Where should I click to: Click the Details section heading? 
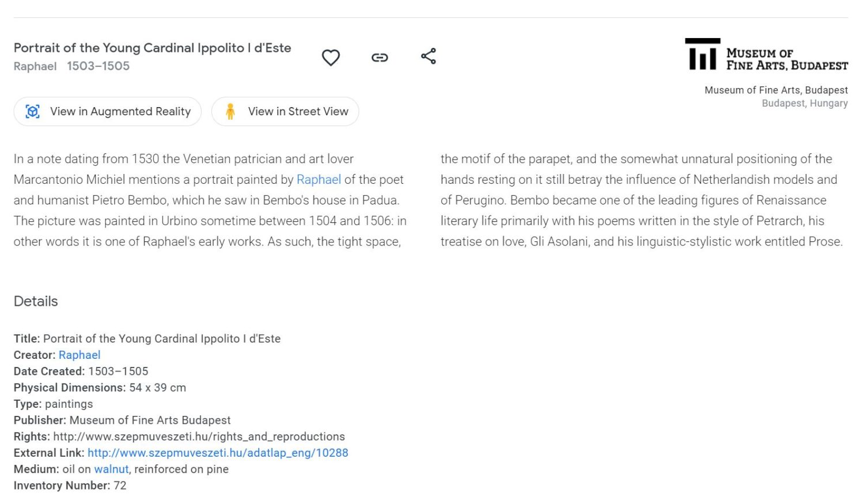tap(36, 301)
